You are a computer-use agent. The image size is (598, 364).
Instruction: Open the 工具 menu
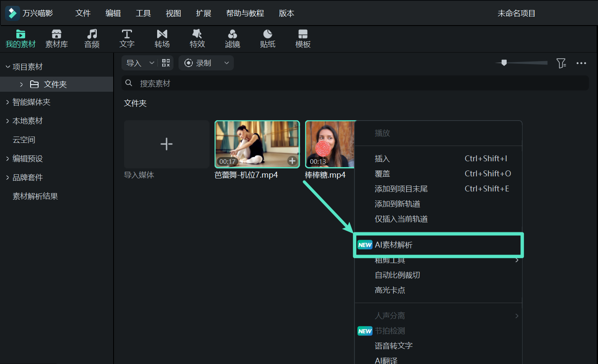pos(143,13)
